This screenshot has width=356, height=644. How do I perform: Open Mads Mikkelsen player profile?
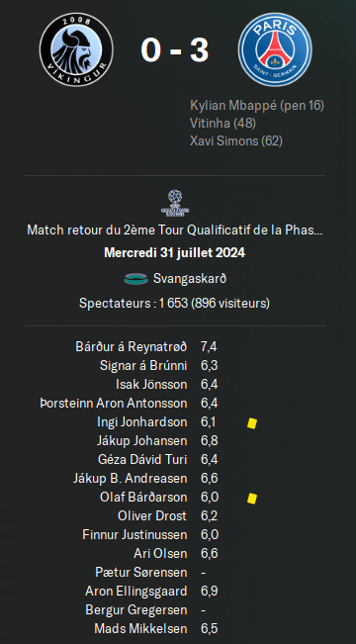(140, 629)
